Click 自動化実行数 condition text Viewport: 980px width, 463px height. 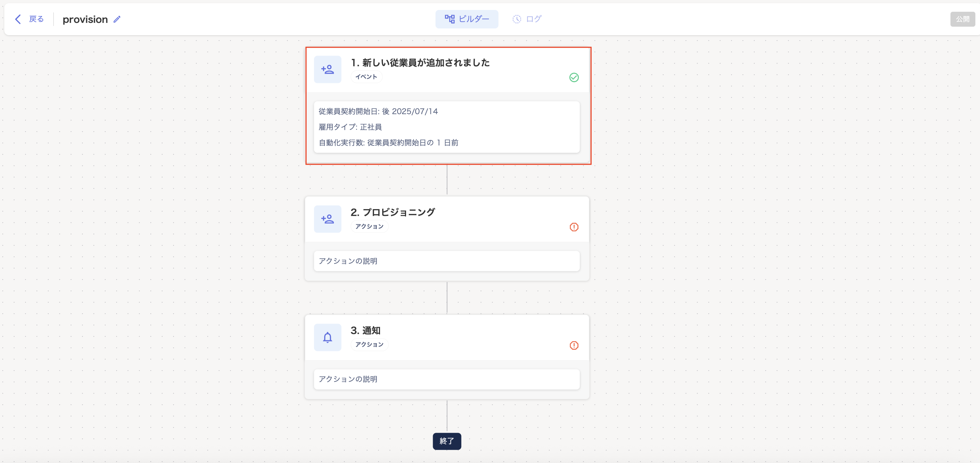pos(389,143)
